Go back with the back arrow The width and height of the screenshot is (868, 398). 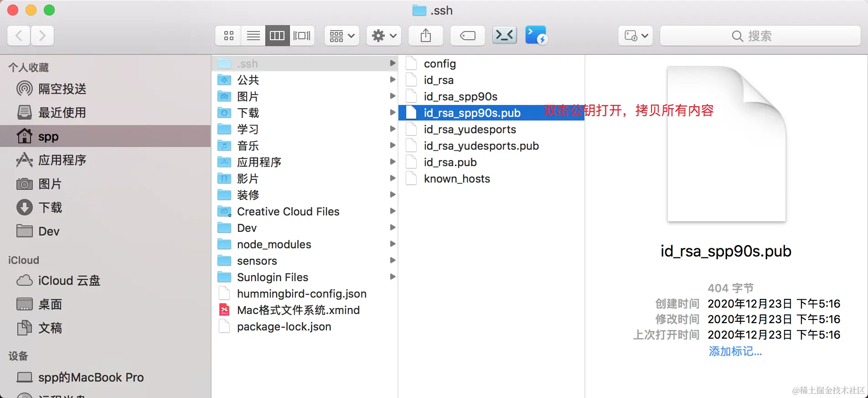19,36
